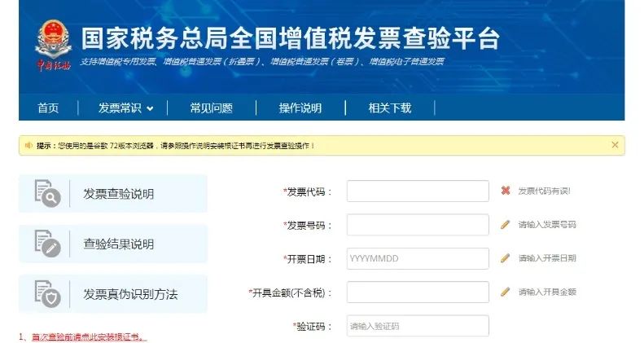Viewport: 644px width, 343px height.
Task: Expand the 发票常识 dropdown chevron
Action: point(150,109)
